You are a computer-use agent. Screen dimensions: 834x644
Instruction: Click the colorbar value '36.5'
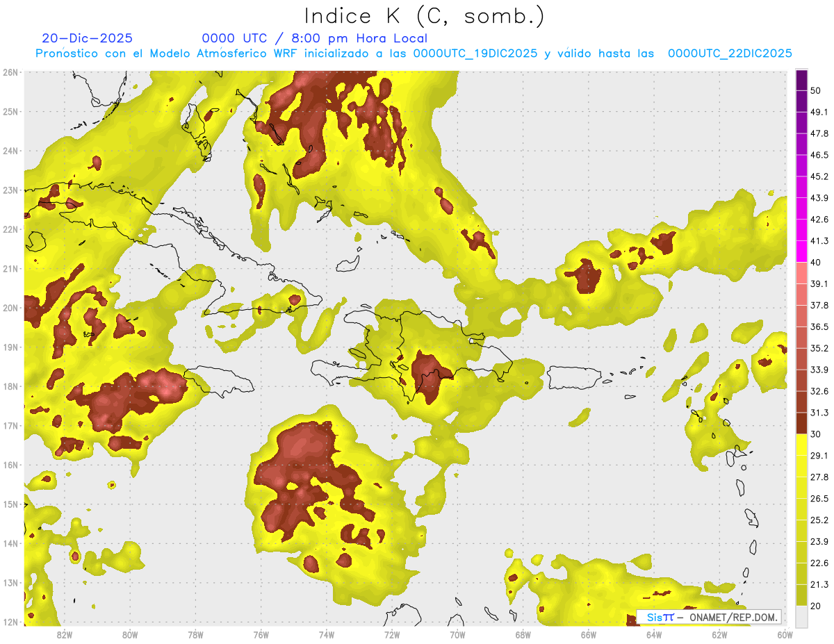(x=819, y=327)
